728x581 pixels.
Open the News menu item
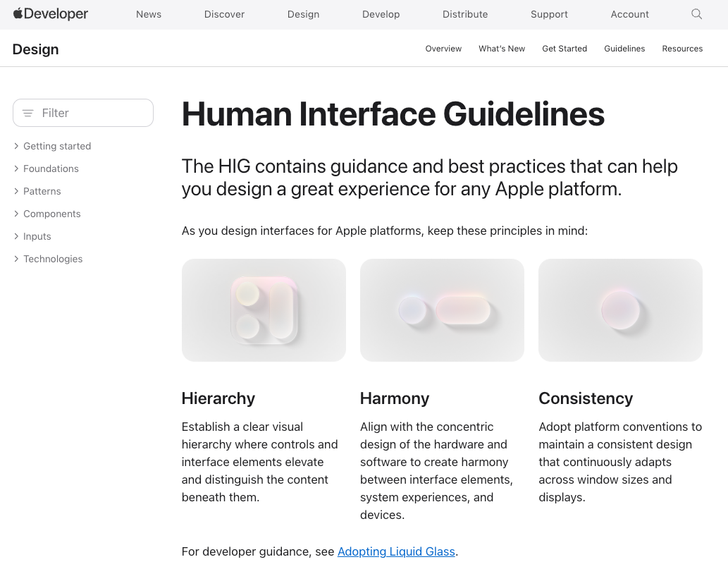click(149, 14)
